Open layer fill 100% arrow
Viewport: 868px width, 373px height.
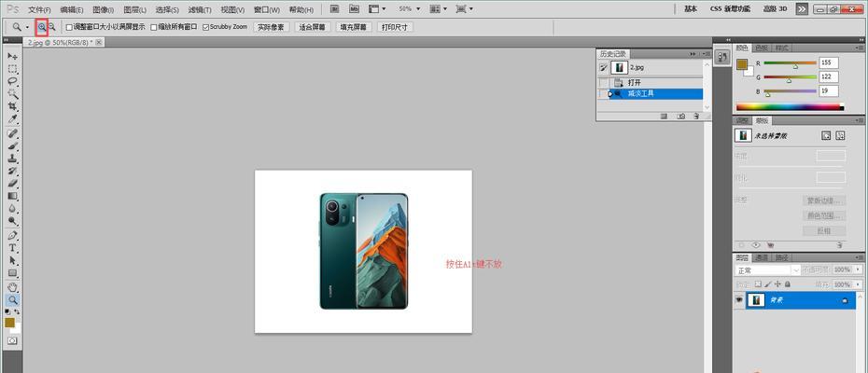click(x=857, y=283)
